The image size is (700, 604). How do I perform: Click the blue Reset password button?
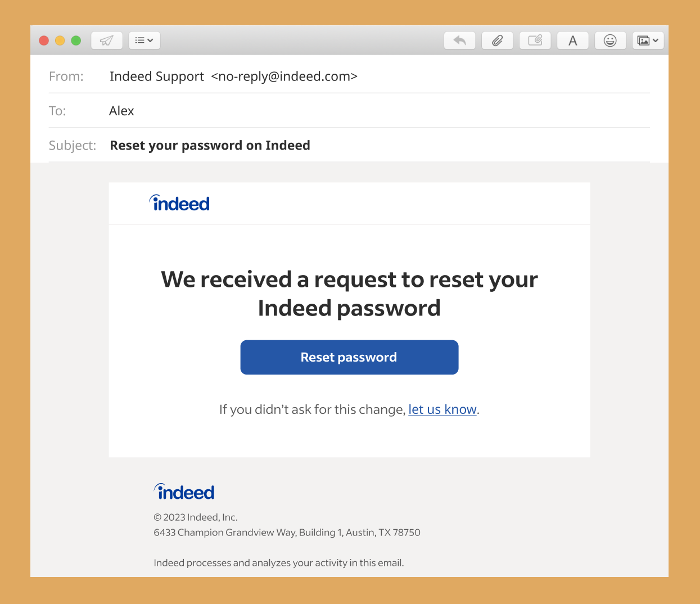click(x=349, y=357)
